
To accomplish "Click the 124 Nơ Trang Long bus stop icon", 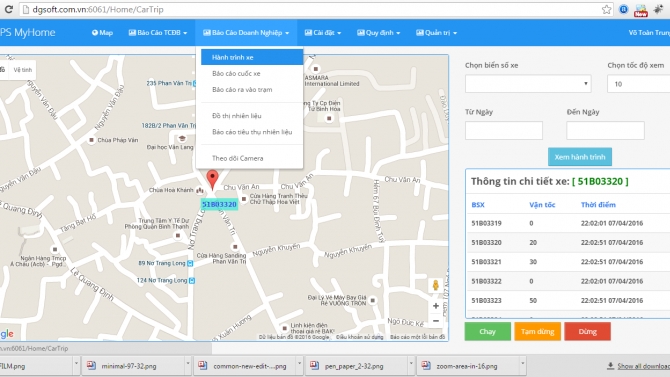I will click(x=192, y=280).
